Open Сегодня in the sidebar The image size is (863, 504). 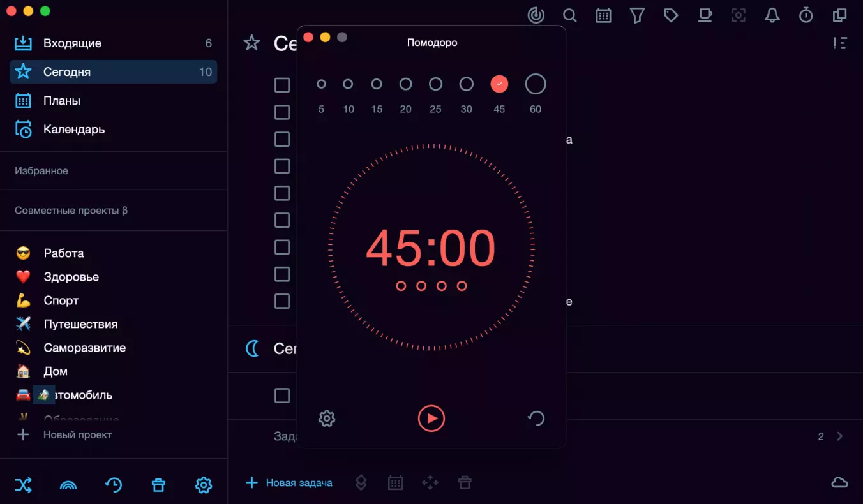(x=114, y=71)
